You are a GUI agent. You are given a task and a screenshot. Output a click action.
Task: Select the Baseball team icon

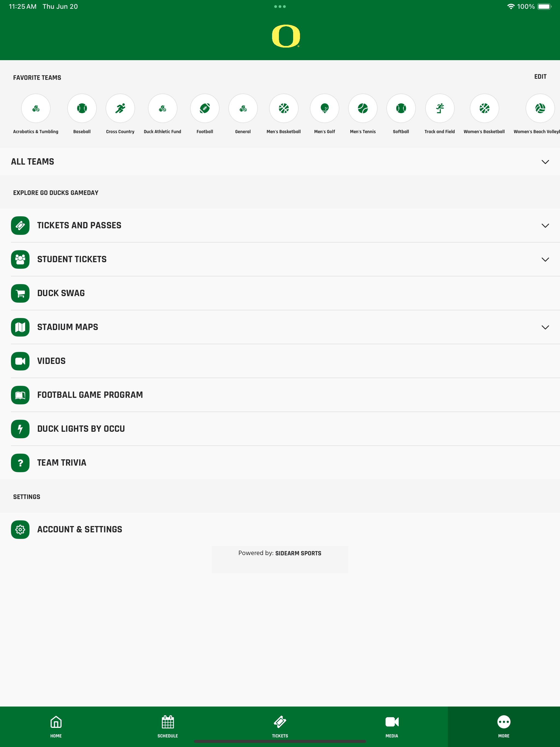coord(82,108)
